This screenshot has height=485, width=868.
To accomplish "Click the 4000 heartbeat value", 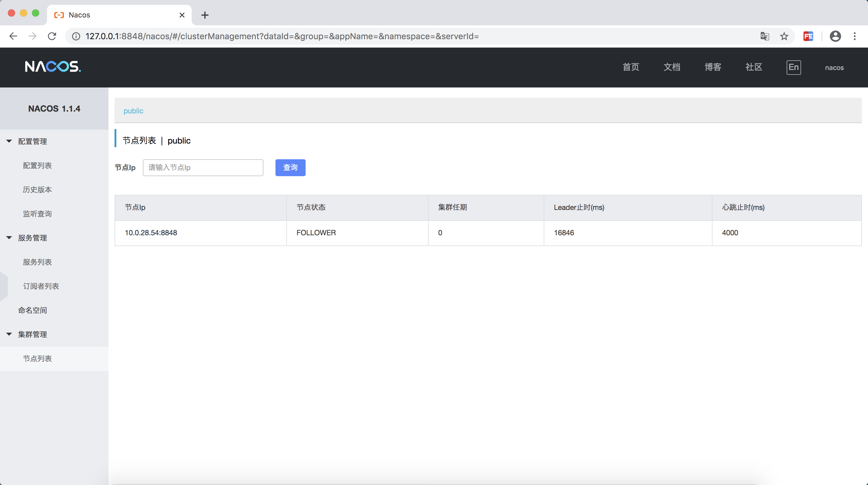I will tap(730, 233).
